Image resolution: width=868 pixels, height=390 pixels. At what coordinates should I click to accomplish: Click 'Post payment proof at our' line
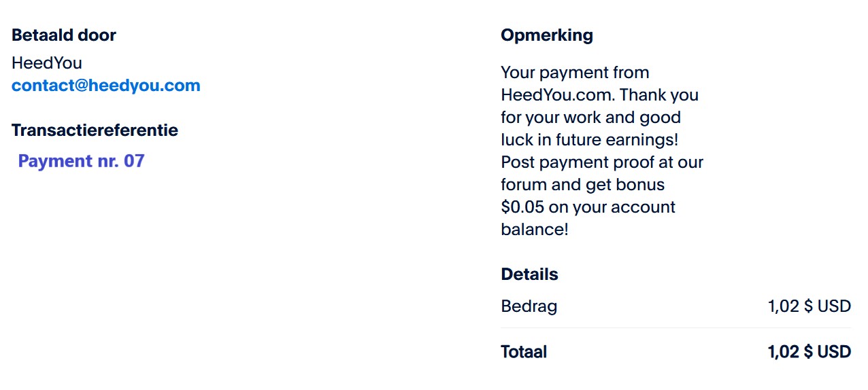point(601,162)
